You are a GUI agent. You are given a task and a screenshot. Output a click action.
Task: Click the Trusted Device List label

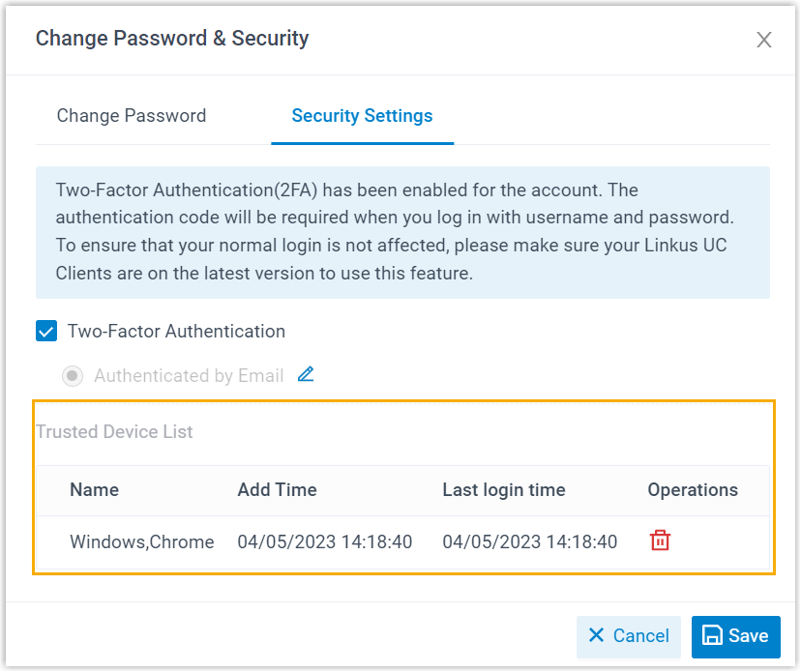114,431
